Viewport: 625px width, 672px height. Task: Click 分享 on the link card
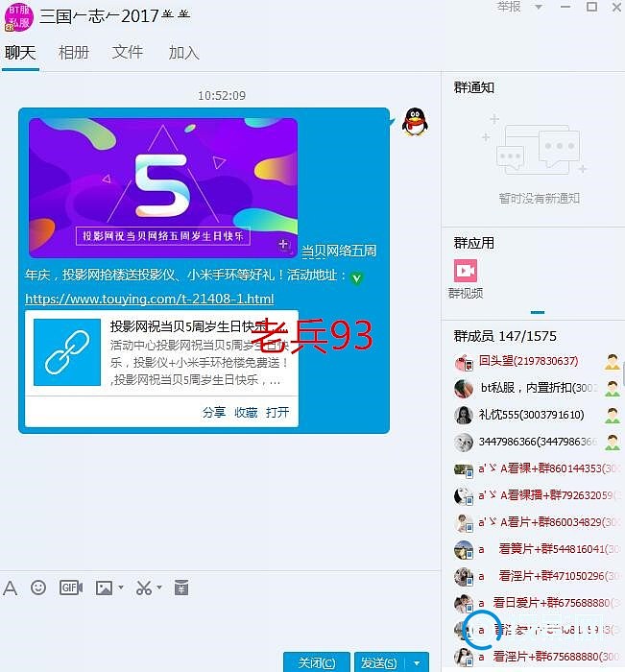214,412
